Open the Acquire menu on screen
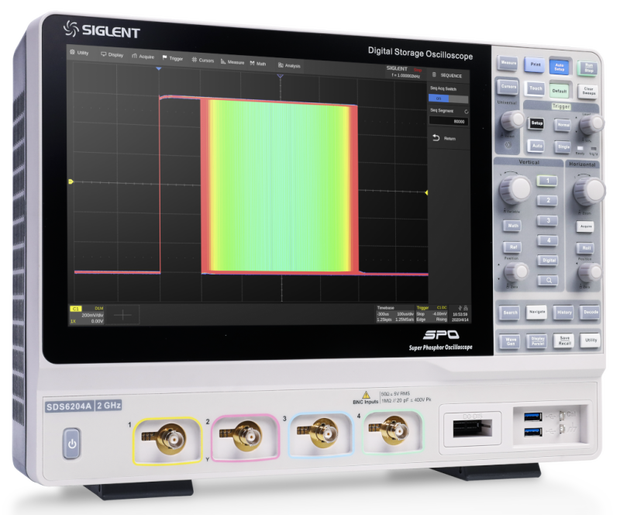 [x=143, y=57]
